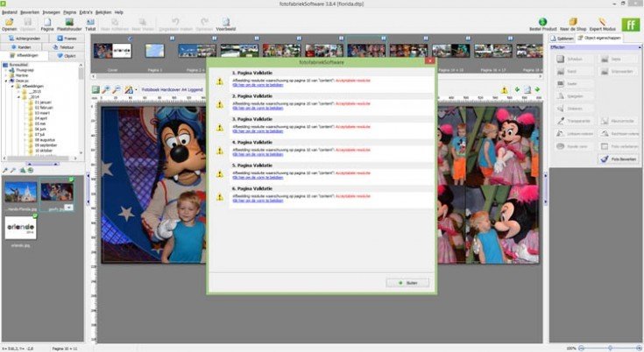Open the dropdown on the goofy thumbnail
The width and height of the screenshot is (644, 352).
(69, 208)
